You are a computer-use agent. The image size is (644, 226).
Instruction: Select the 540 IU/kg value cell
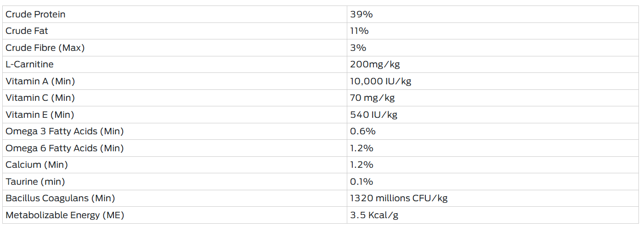pyautogui.click(x=493, y=115)
